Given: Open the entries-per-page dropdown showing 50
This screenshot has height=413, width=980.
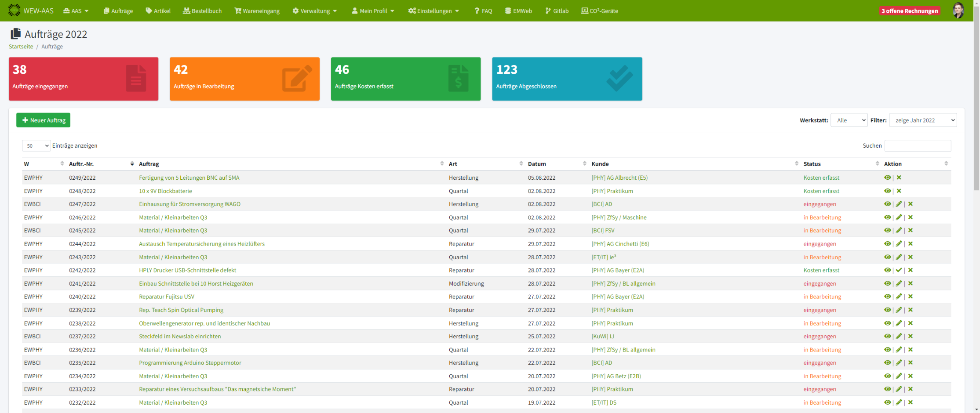Looking at the screenshot, I should point(36,146).
